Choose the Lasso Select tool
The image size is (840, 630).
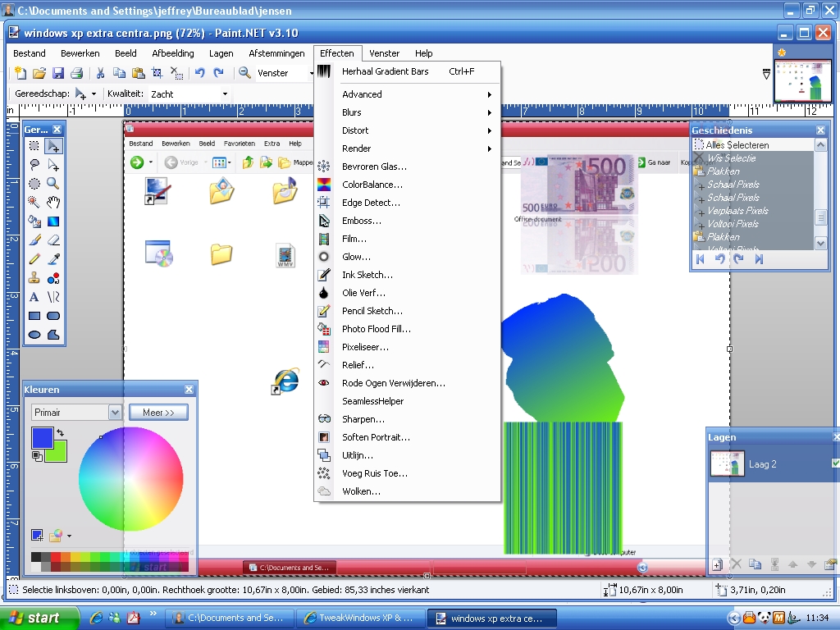[x=34, y=164]
